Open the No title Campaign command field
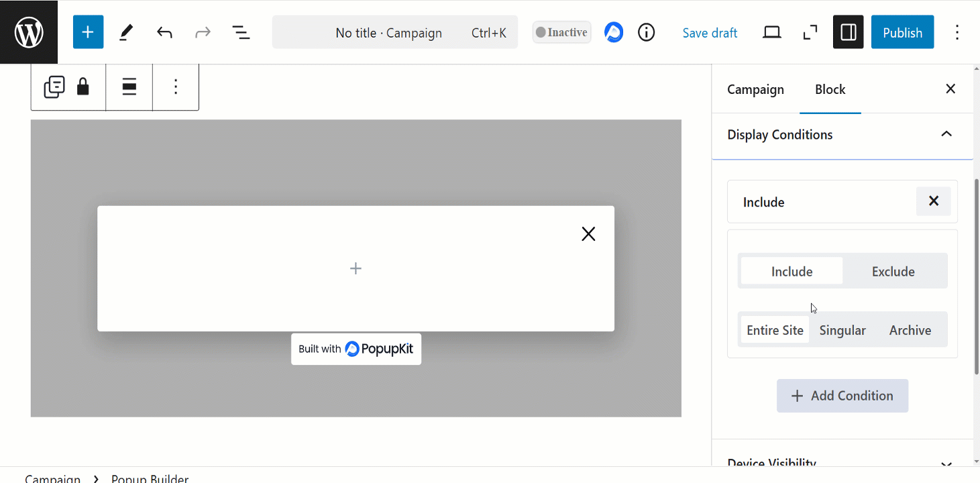Image resolution: width=980 pixels, height=483 pixels. (x=394, y=33)
